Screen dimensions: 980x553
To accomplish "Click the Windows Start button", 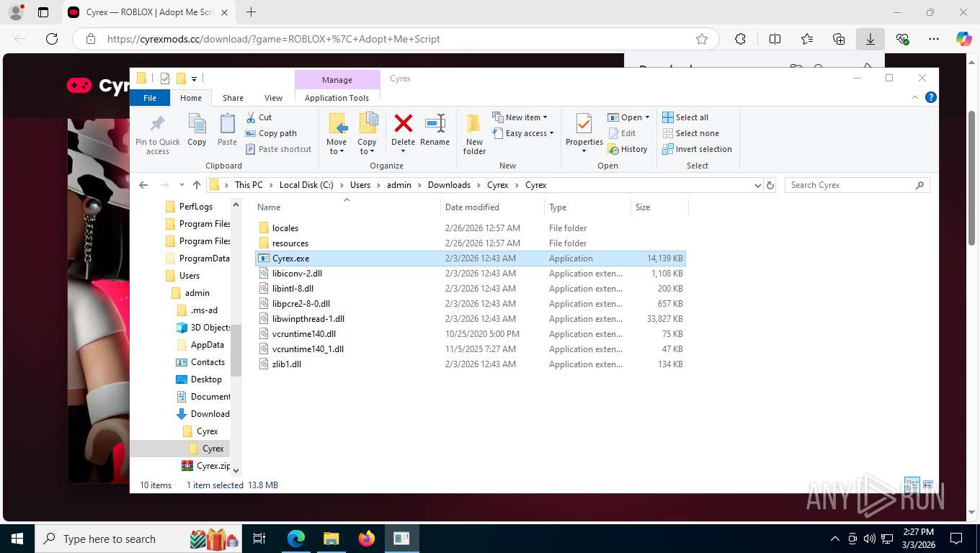I will point(17,539).
